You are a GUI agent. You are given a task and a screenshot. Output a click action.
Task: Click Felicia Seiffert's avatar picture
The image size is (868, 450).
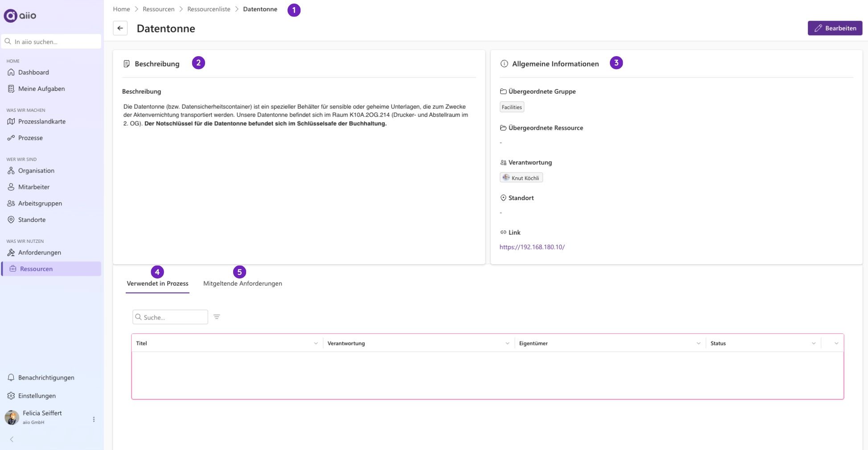[x=12, y=417]
